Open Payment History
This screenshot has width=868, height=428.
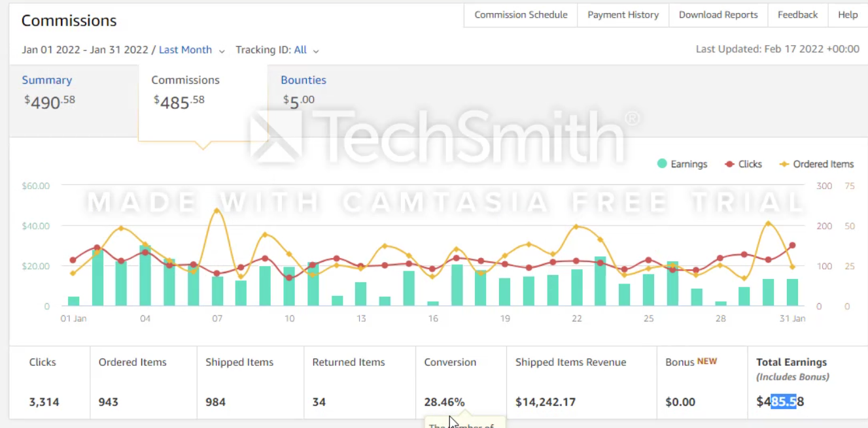[x=623, y=15]
